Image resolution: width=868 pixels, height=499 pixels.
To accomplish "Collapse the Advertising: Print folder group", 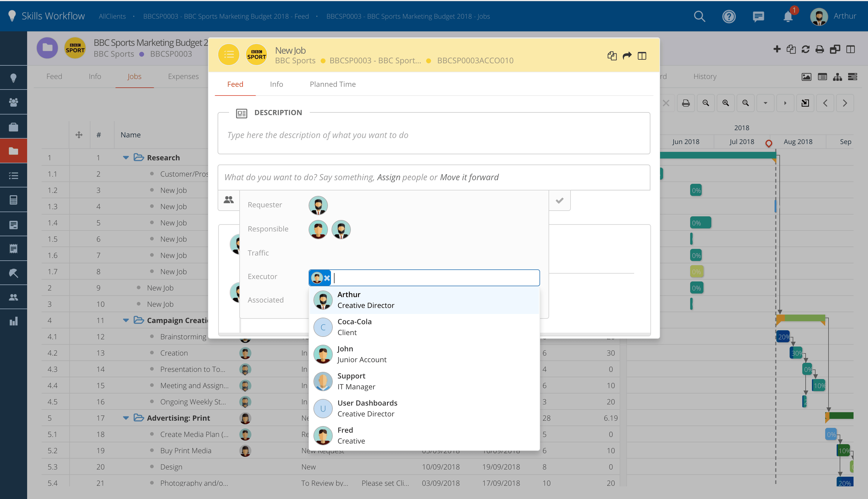I will tap(126, 418).
